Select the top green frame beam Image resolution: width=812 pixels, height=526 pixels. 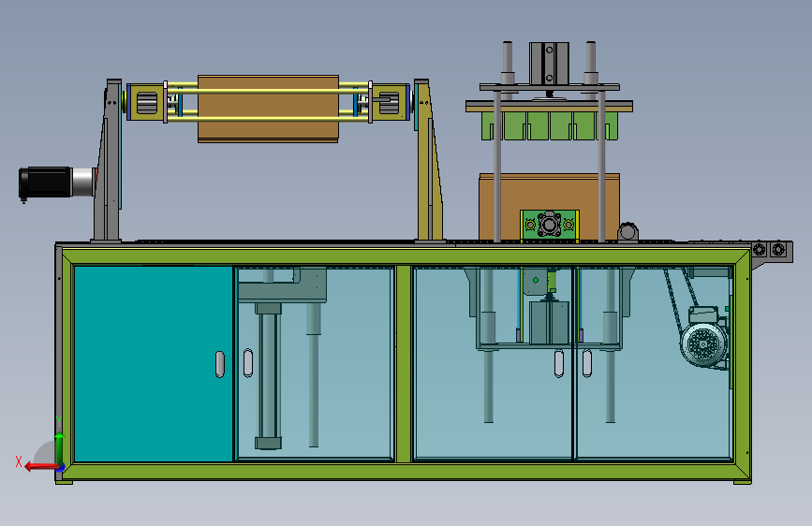click(404, 256)
